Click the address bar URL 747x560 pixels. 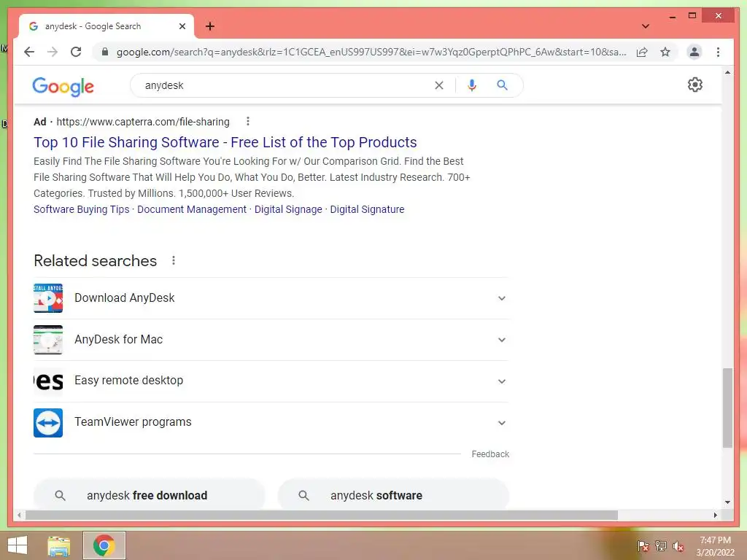371,52
